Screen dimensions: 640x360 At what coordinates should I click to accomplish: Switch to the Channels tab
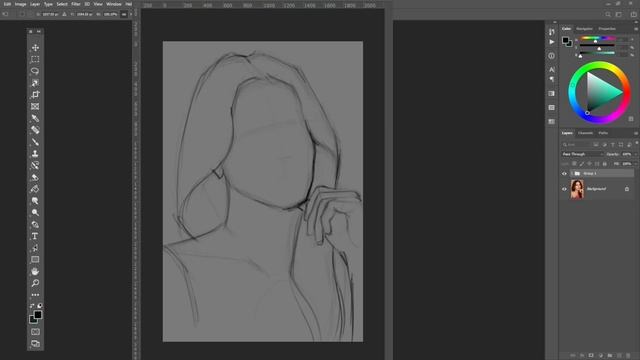coord(585,133)
